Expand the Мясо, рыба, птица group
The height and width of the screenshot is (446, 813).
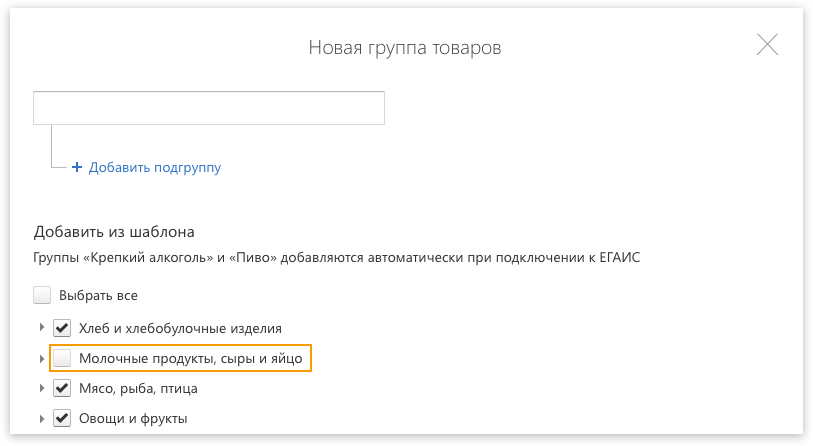pos(41,388)
